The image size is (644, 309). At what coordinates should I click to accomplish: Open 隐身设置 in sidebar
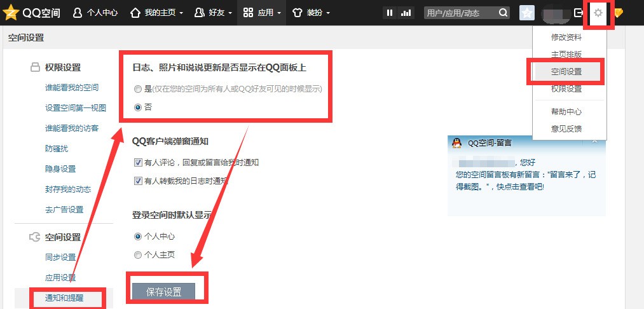(60, 169)
